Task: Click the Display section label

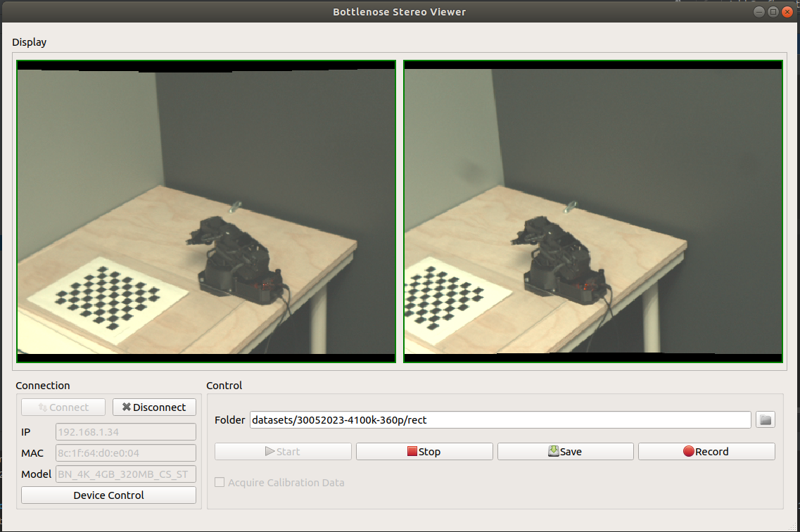Action: tap(29, 42)
